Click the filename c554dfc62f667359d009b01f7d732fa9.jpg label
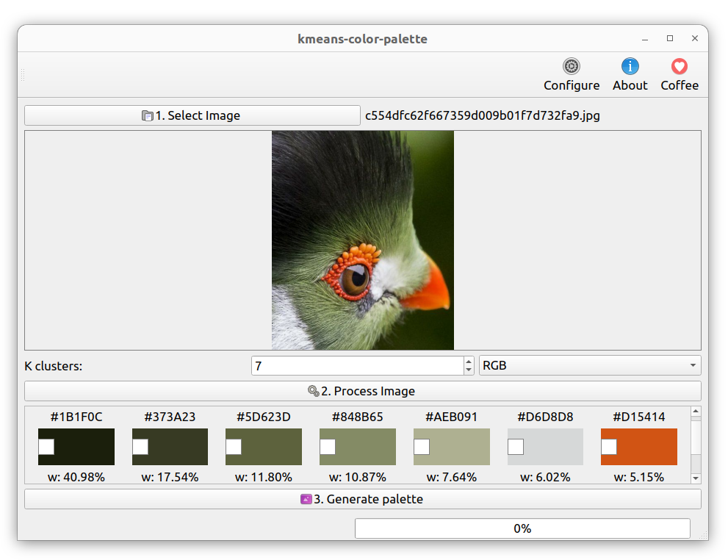The width and height of the screenshot is (728, 560). click(480, 115)
